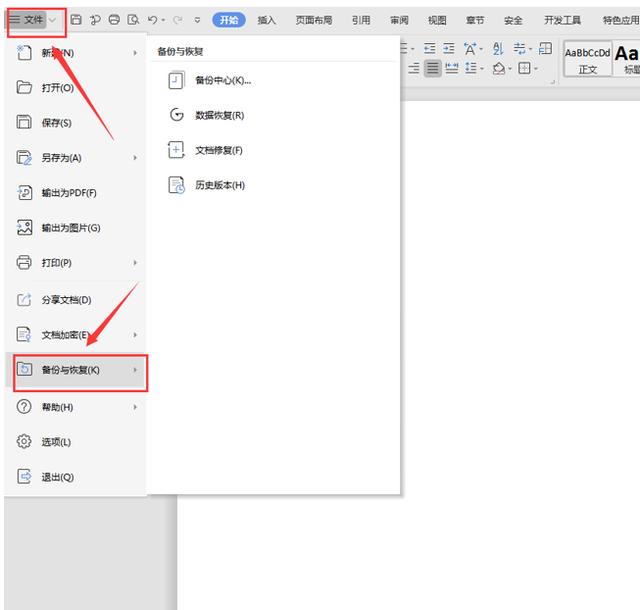Image resolution: width=640 pixels, height=610 pixels.
Task: Click the sort A-Z icon
Action: pyautogui.click(x=498, y=49)
